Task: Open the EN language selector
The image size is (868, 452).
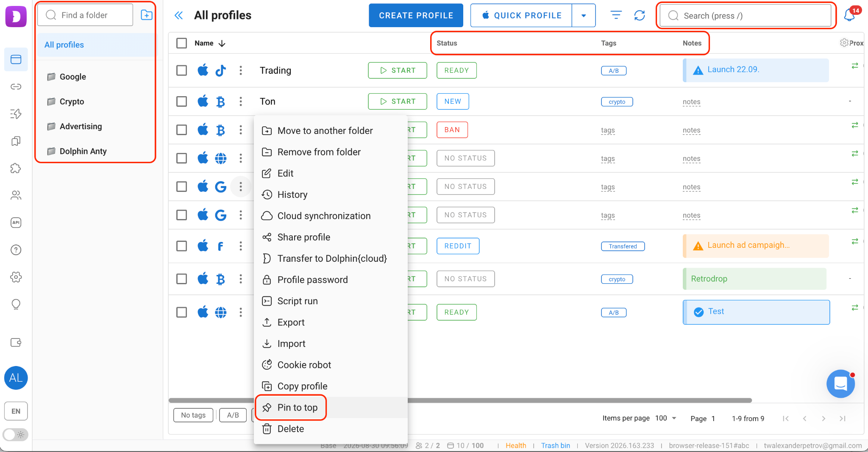Action: pyautogui.click(x=16, y=411)
